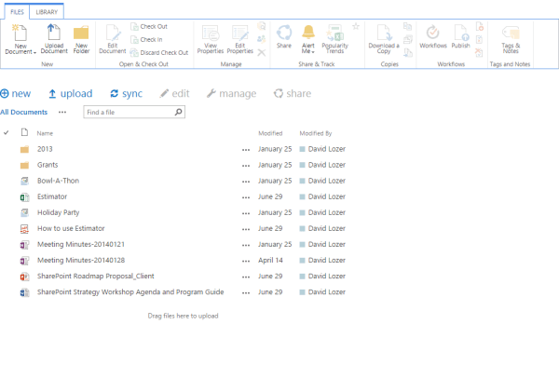Open the views ellipsis next to All Documents
The height and width of the screenshot is (392, 559).
[62, 113]
